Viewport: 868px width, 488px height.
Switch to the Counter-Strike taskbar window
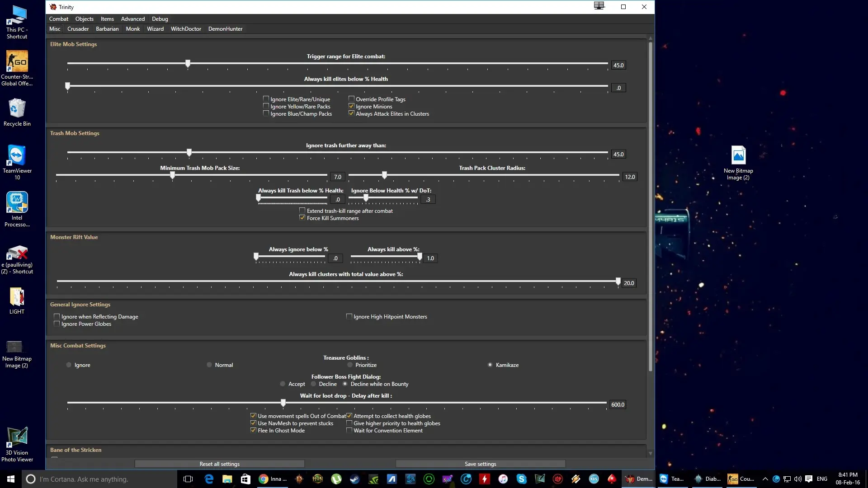(741, 479)
